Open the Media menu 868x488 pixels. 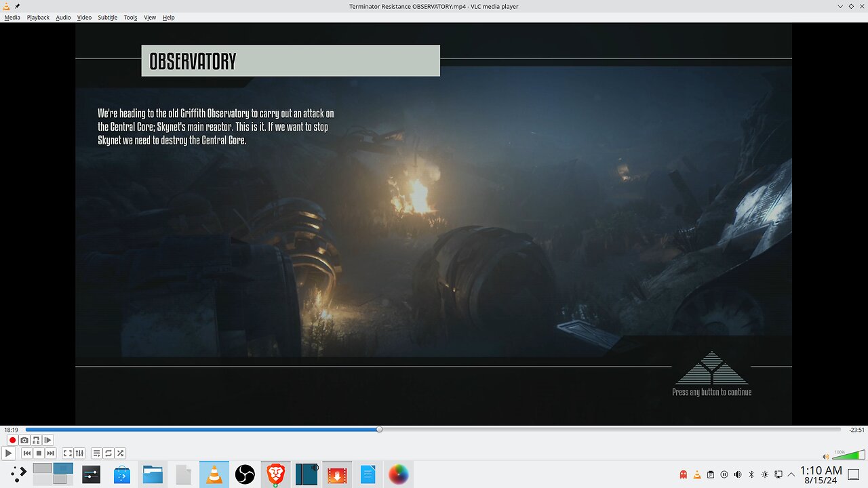[12, 17]
